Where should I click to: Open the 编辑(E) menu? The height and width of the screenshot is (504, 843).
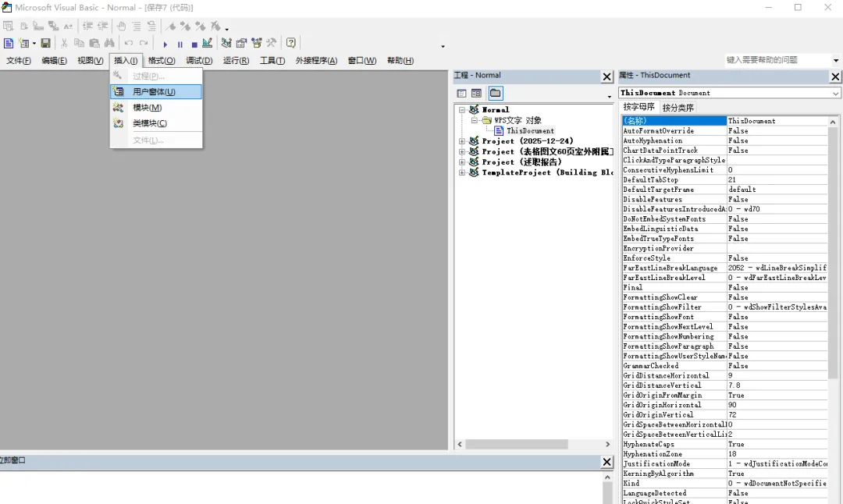55,61
